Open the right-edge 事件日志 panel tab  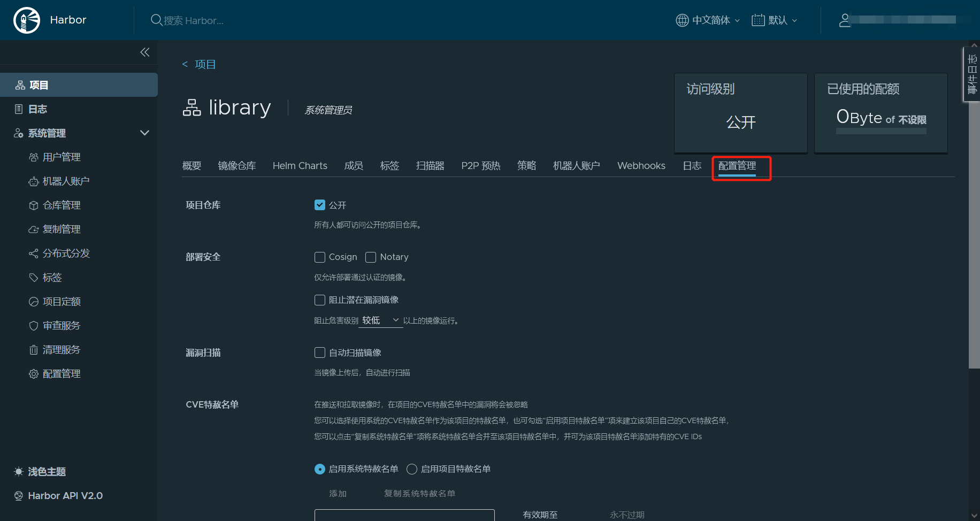tap(972, 74)
